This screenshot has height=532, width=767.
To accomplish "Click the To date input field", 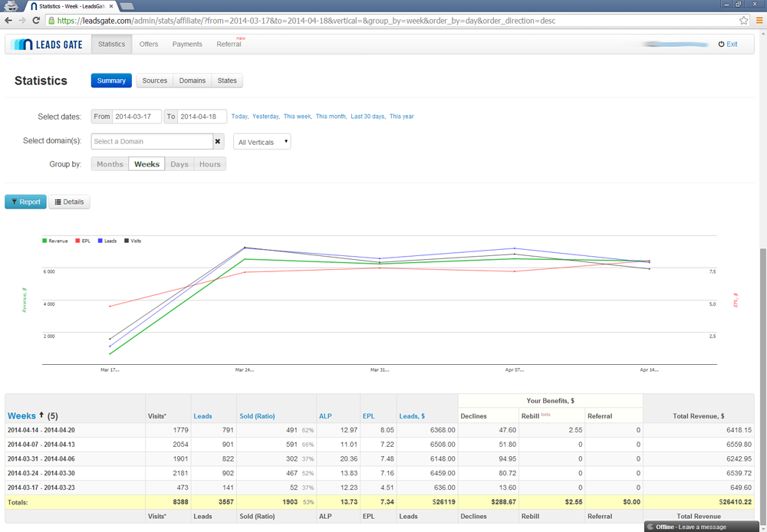I will click(202, 117).
